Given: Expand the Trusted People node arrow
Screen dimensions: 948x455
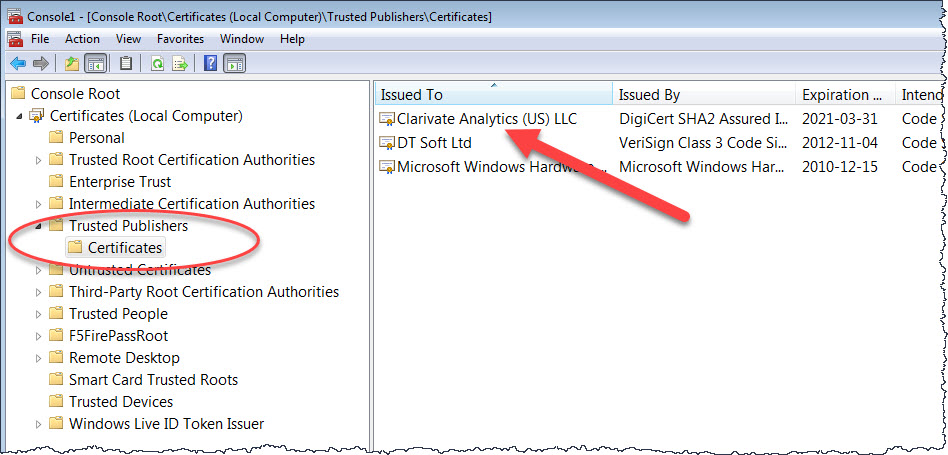Looking at the screenshot, I should (x=39, y=314).
